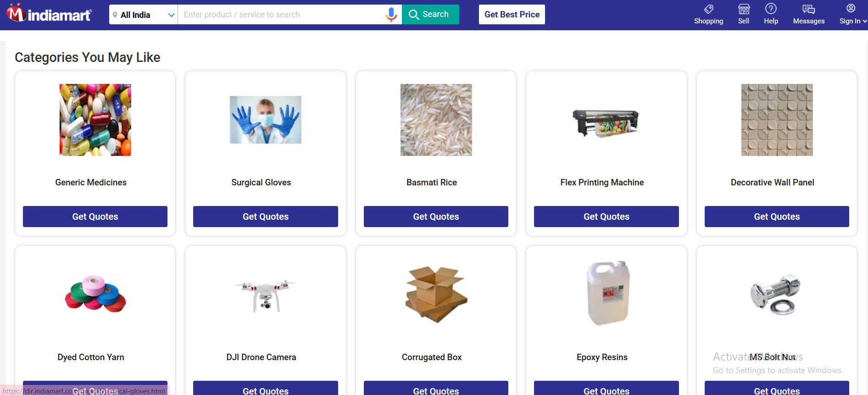Screen dimensions: 868x395
Task: Get Quotes for Generic Medicines
Action: (95, 217)
